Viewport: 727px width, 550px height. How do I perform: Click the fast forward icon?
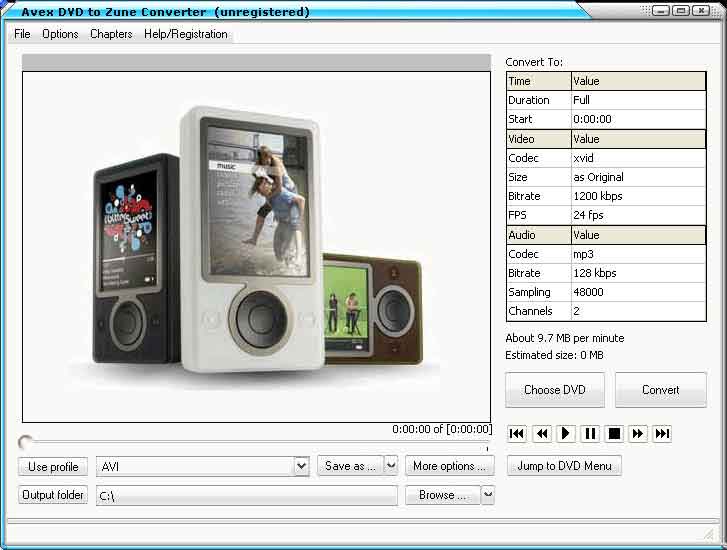(x=638, y=433)
